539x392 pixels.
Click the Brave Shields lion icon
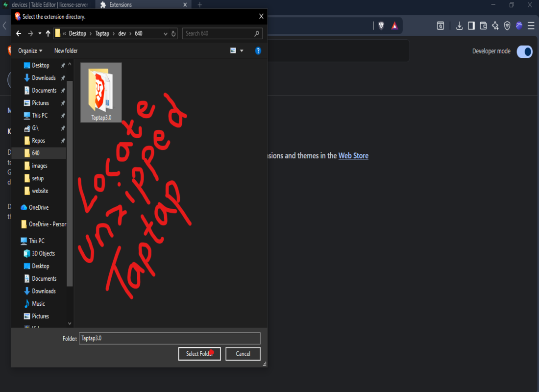(381, 26)
